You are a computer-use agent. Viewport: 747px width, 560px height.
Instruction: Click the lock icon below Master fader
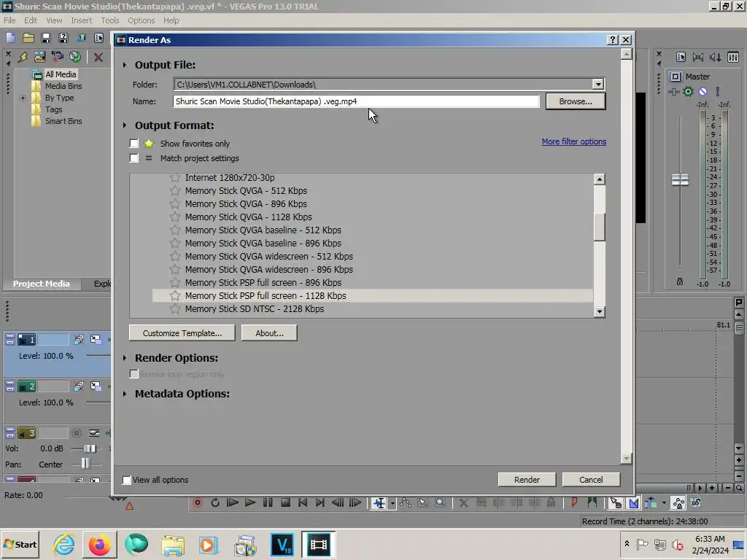click(x=680, y=282)
